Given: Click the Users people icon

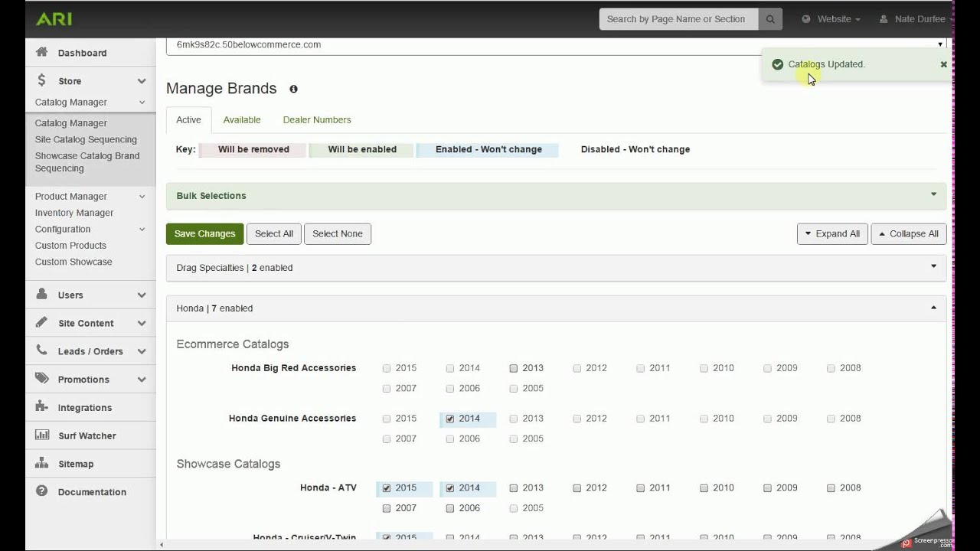Looking at the screenshot, I should 41,294.
